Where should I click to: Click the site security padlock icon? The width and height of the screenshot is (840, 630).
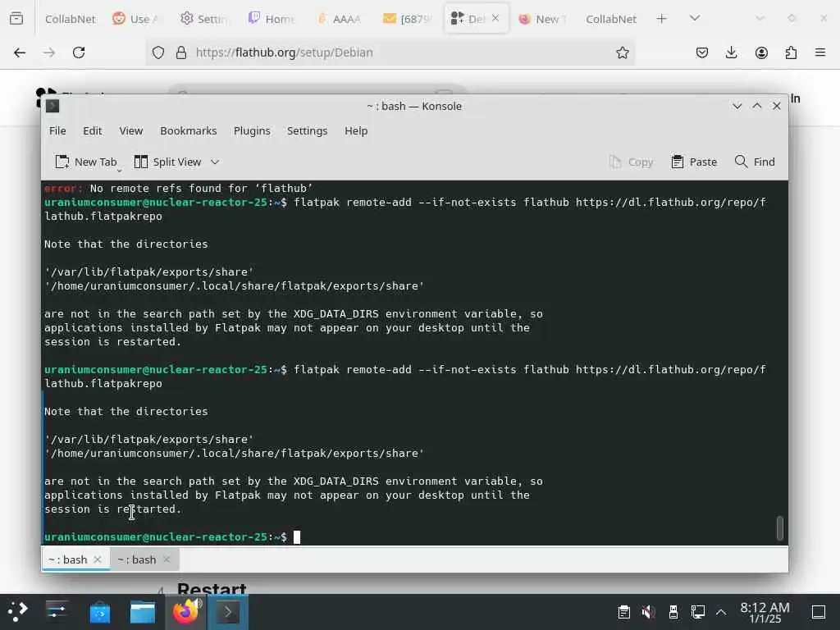tap(181, 52)
